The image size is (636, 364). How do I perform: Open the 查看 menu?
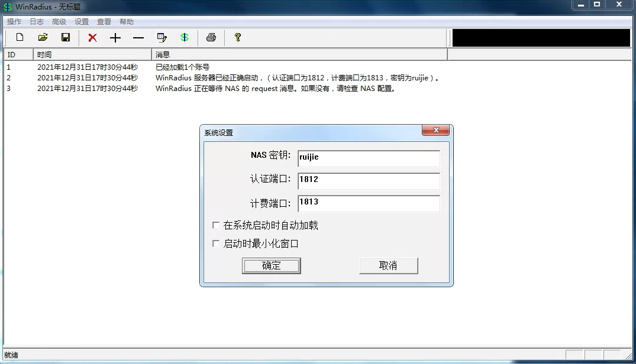[104, 21]
